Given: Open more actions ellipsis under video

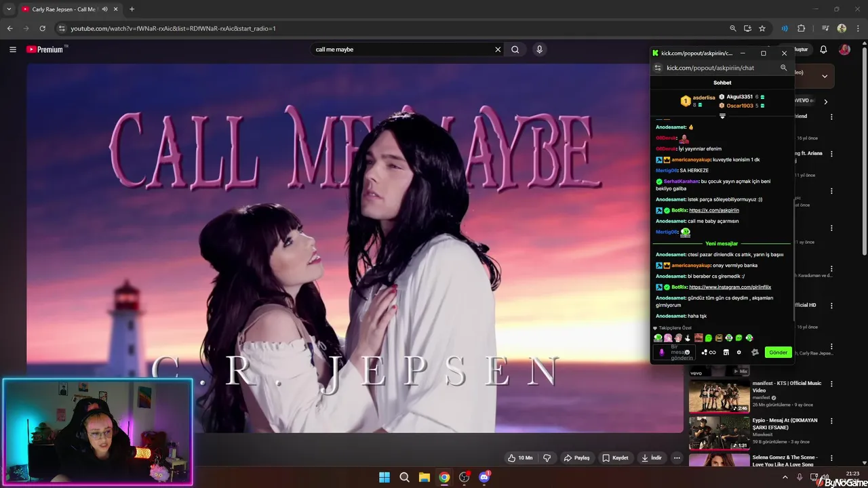Looking at the screenshot, I should 677,457.
